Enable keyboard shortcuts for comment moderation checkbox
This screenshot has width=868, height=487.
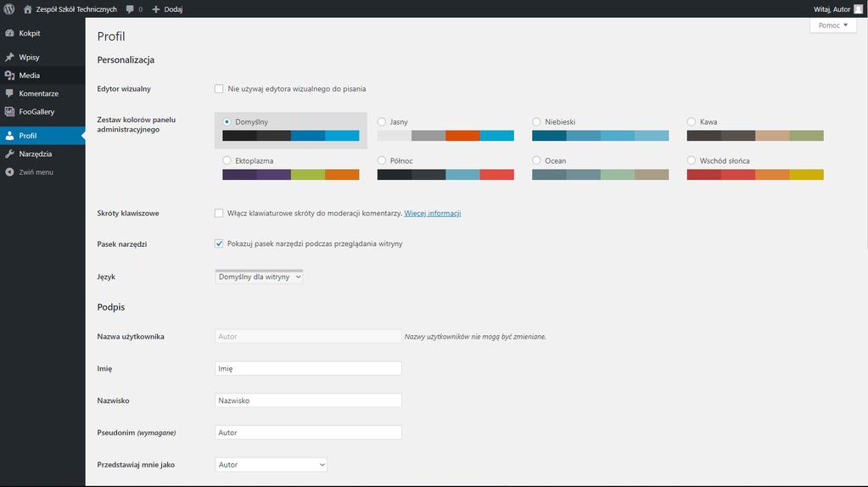point(219,213)
